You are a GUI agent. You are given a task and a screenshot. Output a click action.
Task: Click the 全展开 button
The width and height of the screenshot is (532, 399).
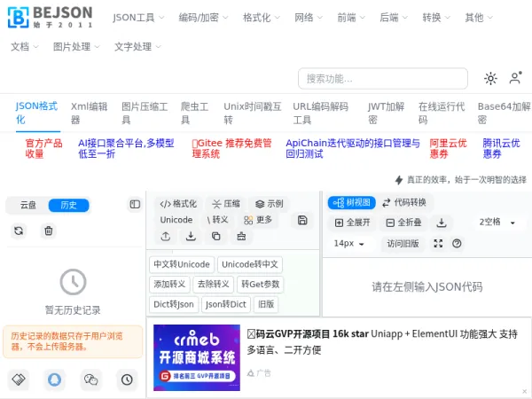coord(353,223)
